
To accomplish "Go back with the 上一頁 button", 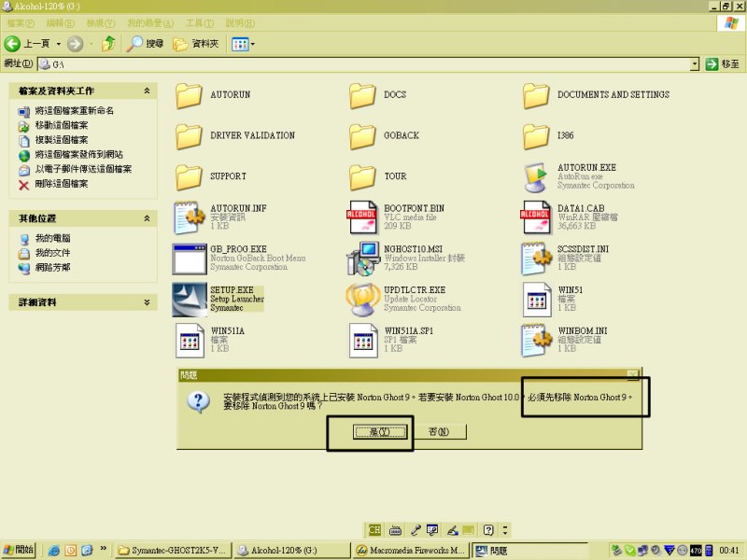I will (x=28, y=44).
